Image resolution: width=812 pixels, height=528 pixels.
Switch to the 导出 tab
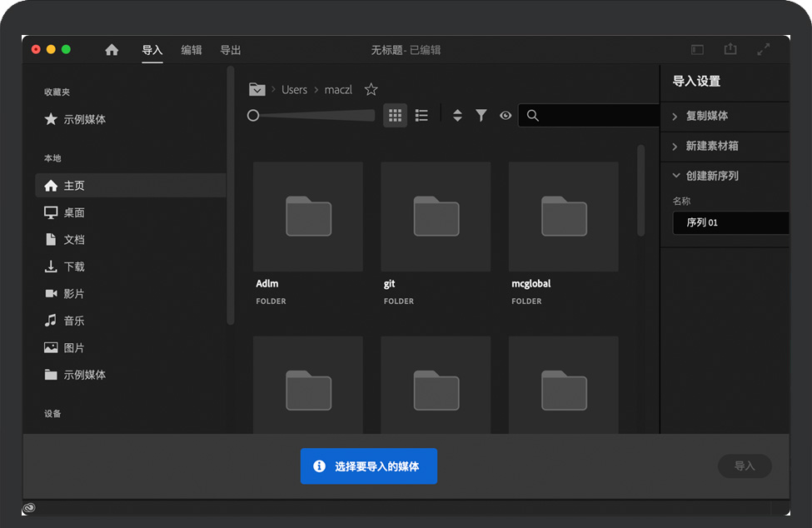[231, 50]
